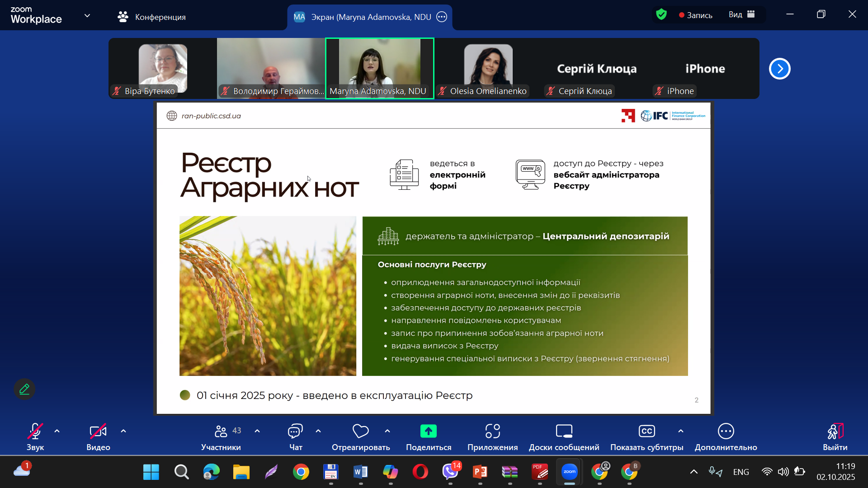Open the Apps icon
Screen dimensions: 868x488
[492, 432]
